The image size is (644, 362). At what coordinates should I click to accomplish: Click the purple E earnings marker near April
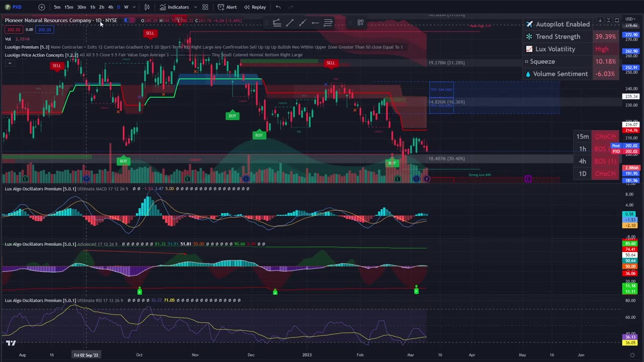click(528, 179)
